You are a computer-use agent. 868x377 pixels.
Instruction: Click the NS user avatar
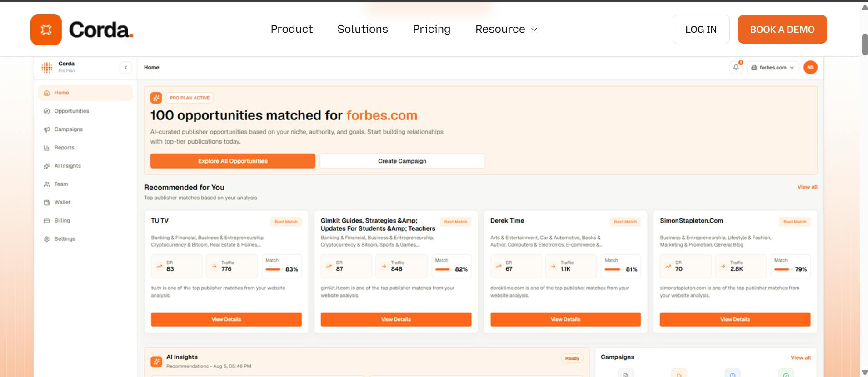coord(810,67)
